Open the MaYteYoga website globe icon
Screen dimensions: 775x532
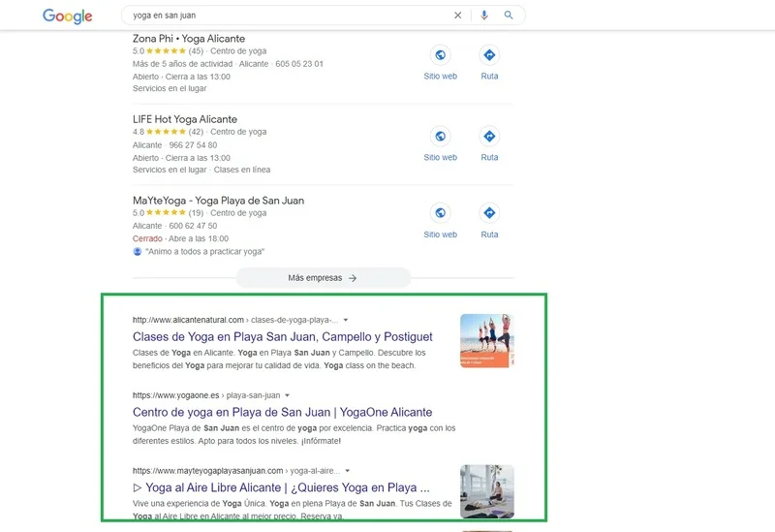440,213
